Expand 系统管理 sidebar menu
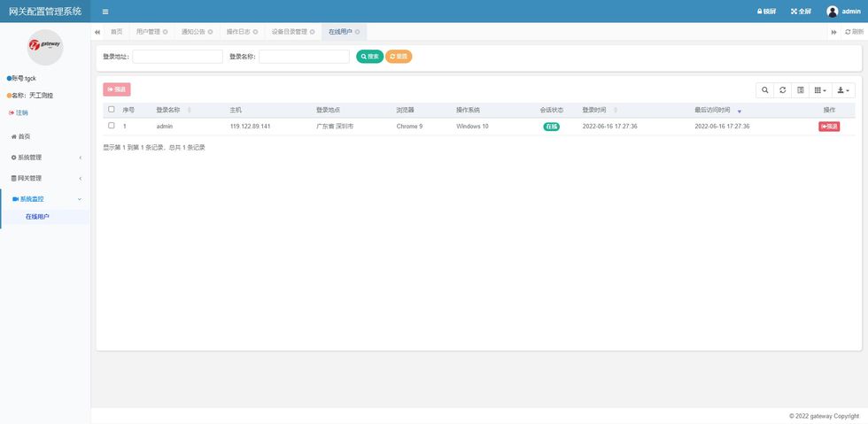 click(44, 158)
